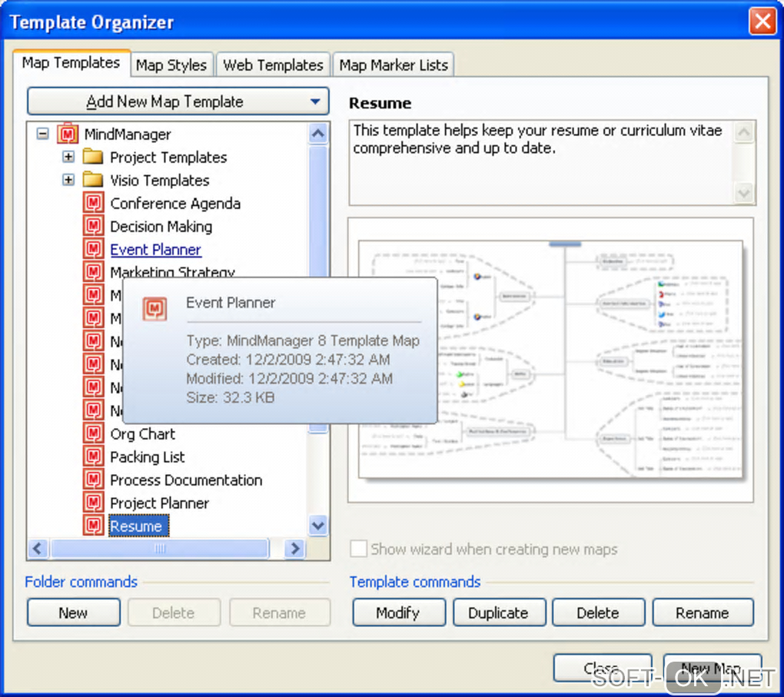Switch to the Map Styles tab

[171, 65]
